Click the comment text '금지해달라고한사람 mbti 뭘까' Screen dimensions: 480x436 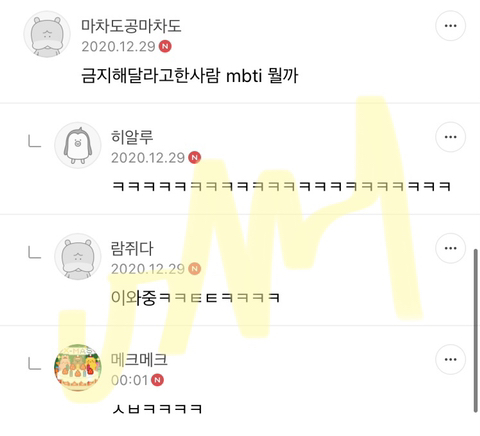pos(190,76)
